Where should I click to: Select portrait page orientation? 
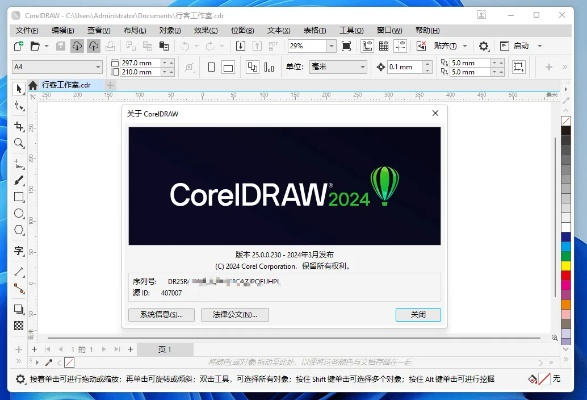coord(212,67)
